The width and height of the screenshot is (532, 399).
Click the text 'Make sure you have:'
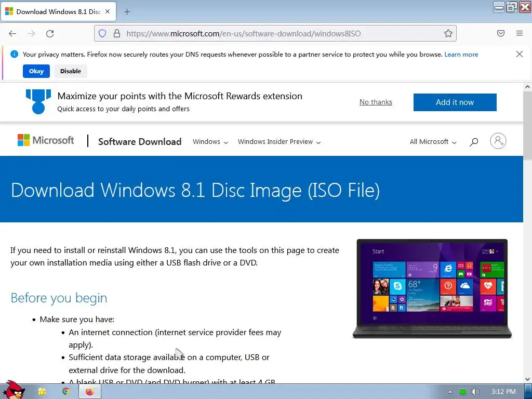pos(77,320)
